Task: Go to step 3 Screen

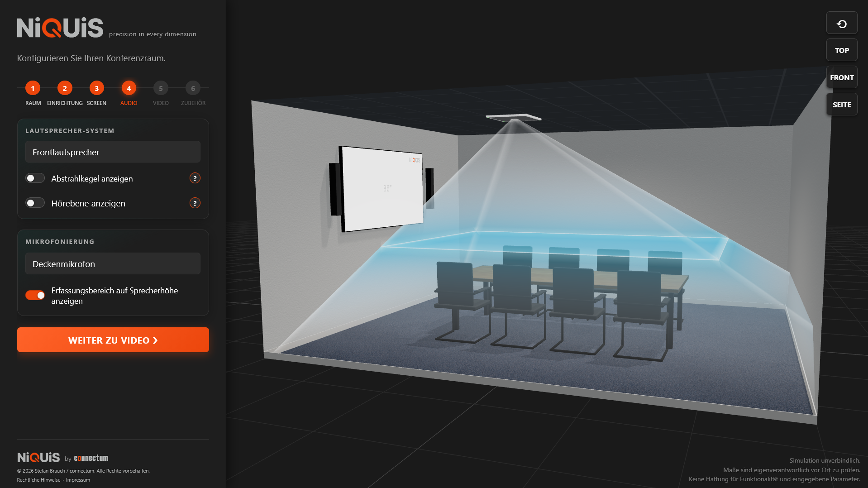Action: click(x=96, y=88)
